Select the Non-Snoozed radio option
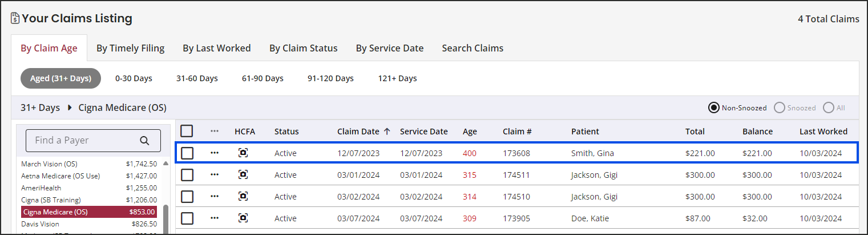The height and width of the screenshot is (235, 868). 714,107
